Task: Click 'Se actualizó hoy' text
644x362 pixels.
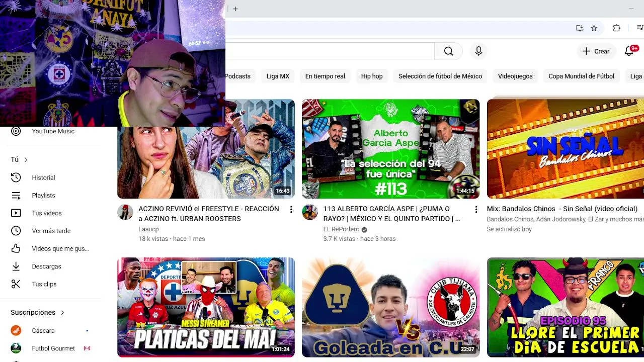Action: [x=509, y=229]
